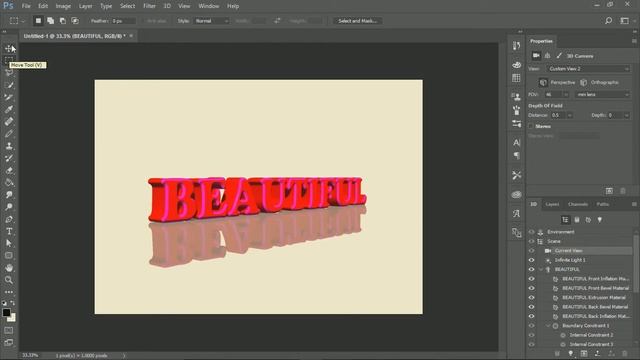This screenshot has height=360, width=640.
Task: Select the Current View row
Action: coord(580,251)
